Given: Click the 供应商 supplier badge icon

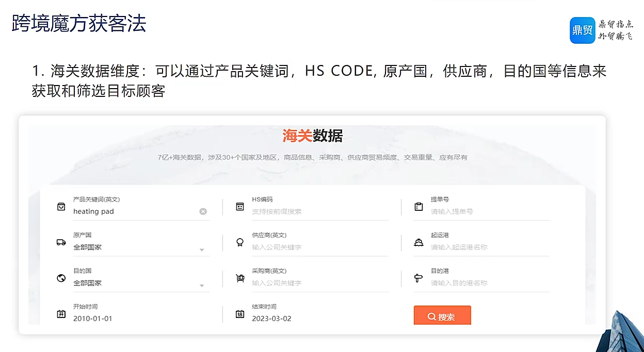Looking at the screenshot, I should 240,242.
